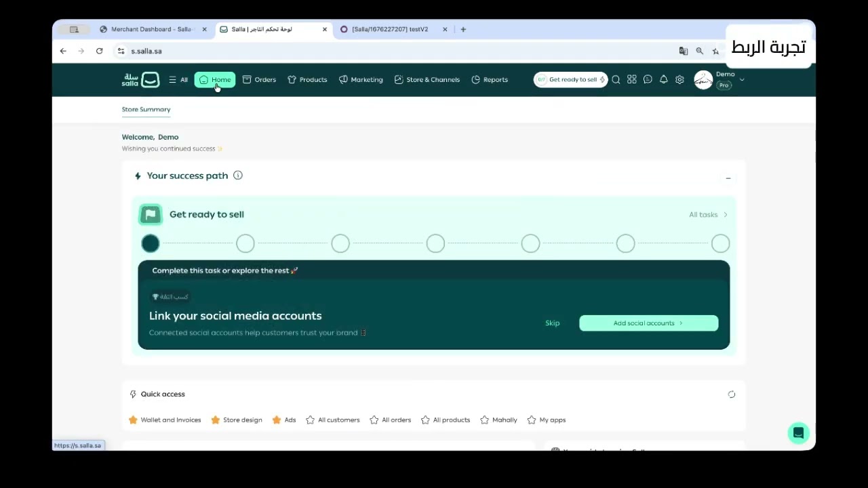
Task: Open the notifications bell
Action: [x=664, y=80]
